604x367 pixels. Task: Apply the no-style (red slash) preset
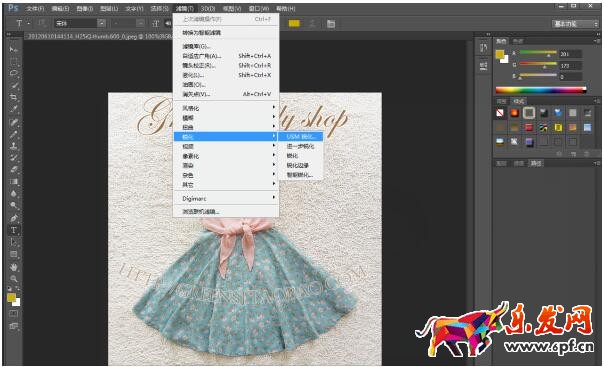coord(500,113)
